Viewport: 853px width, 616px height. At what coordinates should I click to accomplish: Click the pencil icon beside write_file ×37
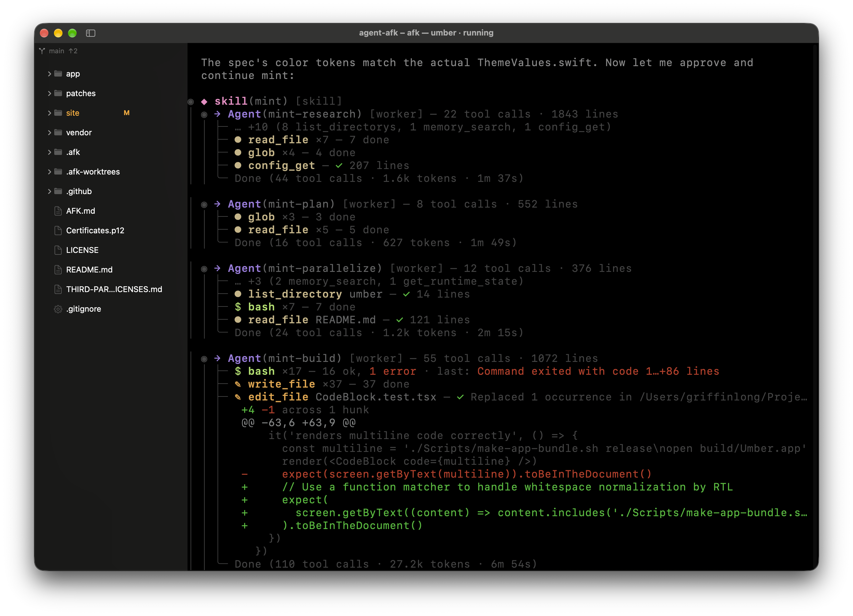tap(238, 384)
